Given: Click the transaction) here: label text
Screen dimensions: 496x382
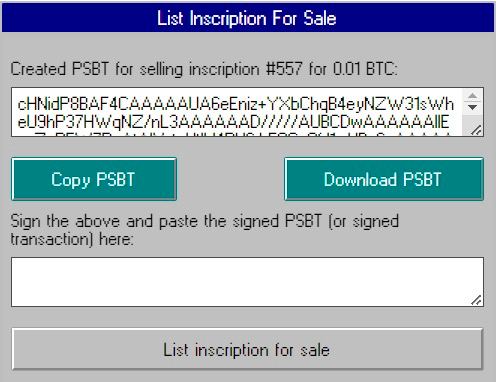Looking at the screenshot, I should 72,239.
